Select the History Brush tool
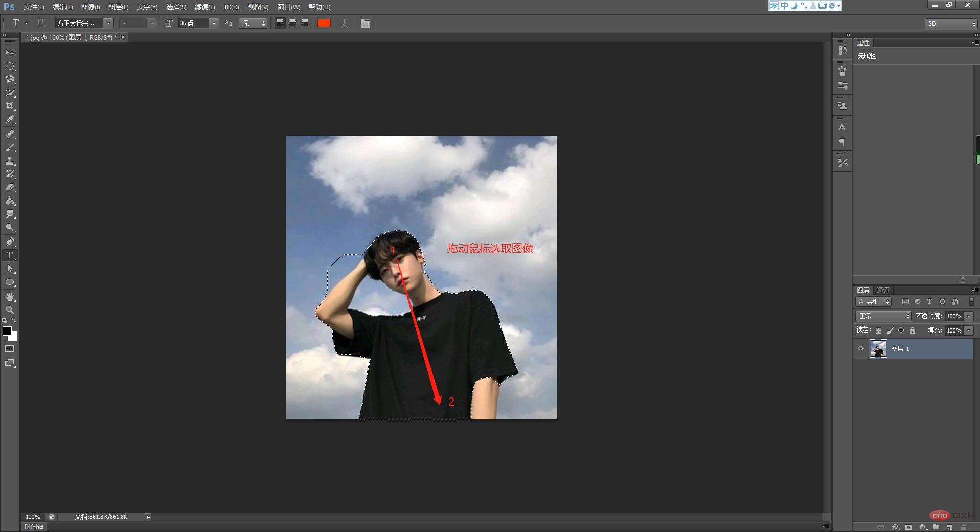Image resolution: width=980 pixels, height=532 pixels. tap(10, 174)
